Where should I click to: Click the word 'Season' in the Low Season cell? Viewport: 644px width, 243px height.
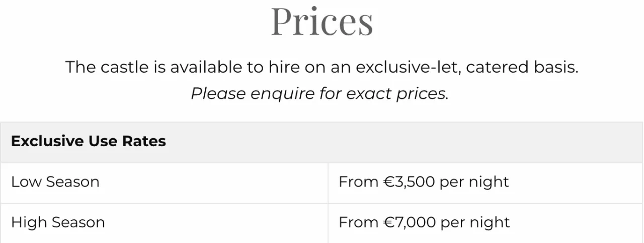[72, 181]
